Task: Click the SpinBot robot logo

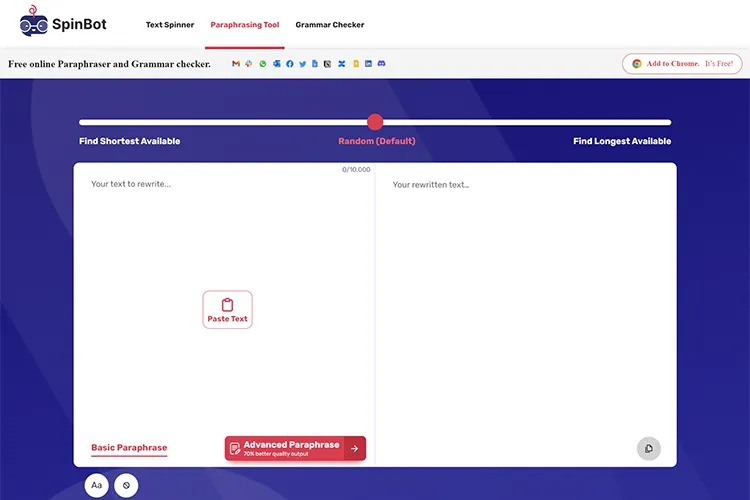Action: (x=33, y=22)
